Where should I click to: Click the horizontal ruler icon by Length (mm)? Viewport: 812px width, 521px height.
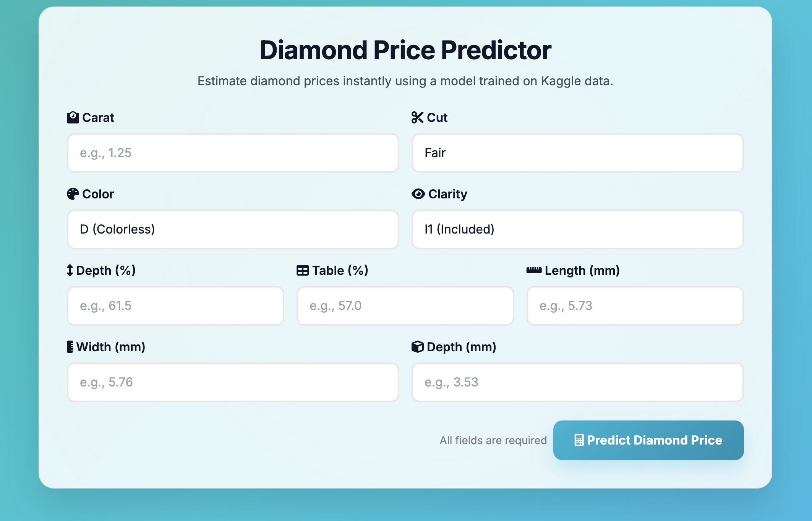pyautogui.click(x=534, y=270)
